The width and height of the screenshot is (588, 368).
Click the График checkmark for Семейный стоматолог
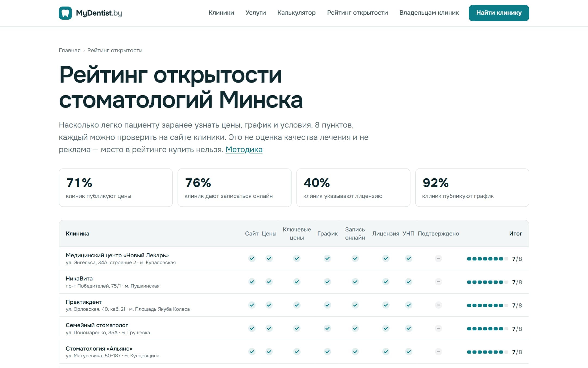[x=327, y=328]
